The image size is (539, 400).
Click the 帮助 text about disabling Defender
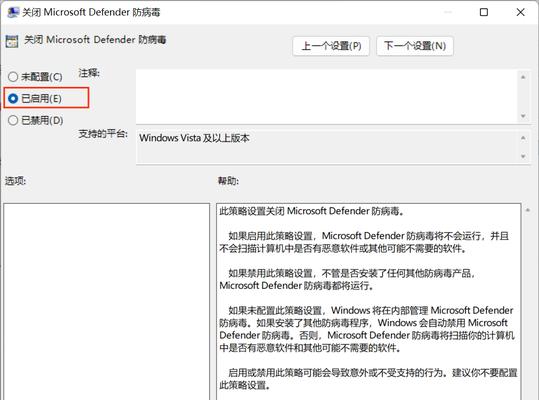[x=348, y=279]
